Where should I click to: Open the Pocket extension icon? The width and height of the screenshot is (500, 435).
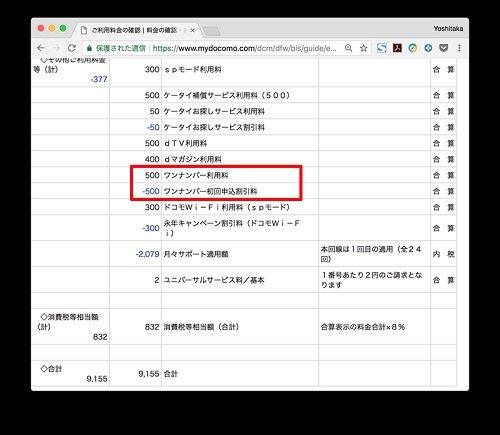click(x=443, y=48)
